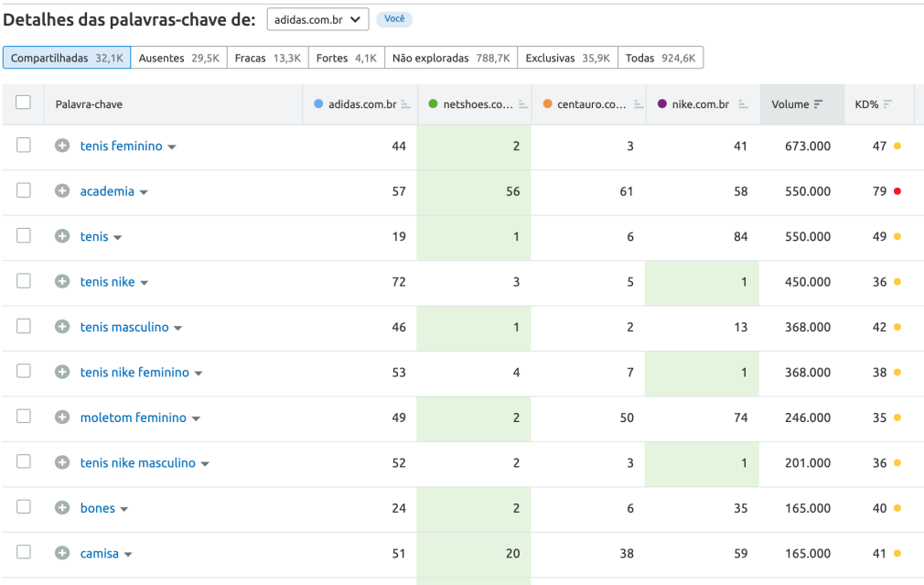Viewport: 924px width, 585px height.
Task: Click KD% column sort icon
Action: point(887,104)
